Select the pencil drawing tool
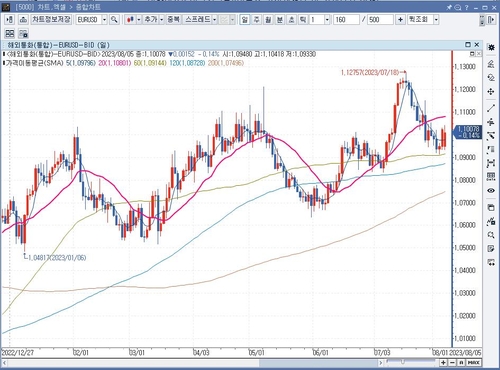This screenshot has height=370, width=500. [x=491, y=64]
